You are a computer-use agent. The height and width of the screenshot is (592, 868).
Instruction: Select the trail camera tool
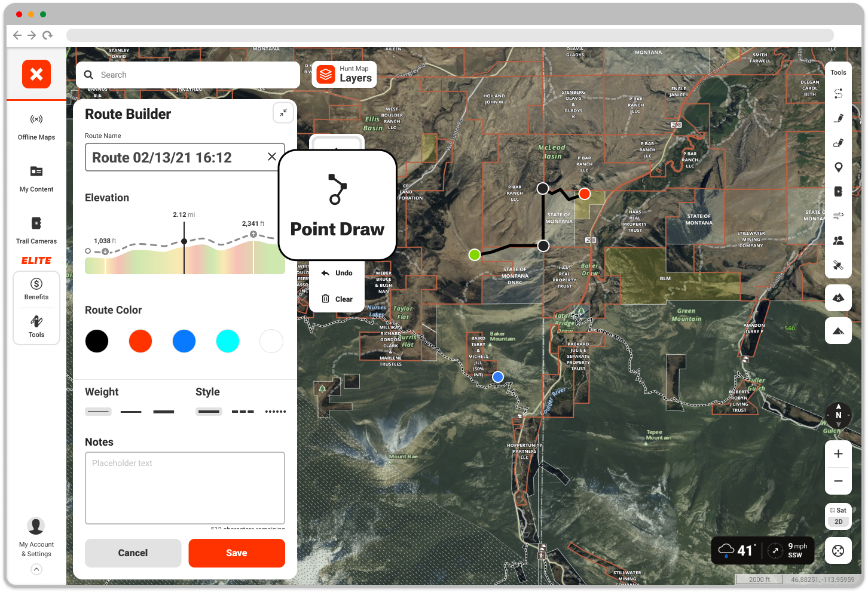coord(838,192)
